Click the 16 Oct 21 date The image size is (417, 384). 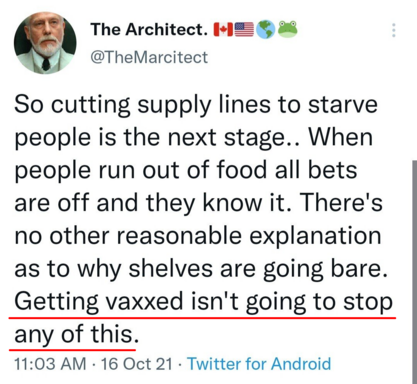coord(137,364)
